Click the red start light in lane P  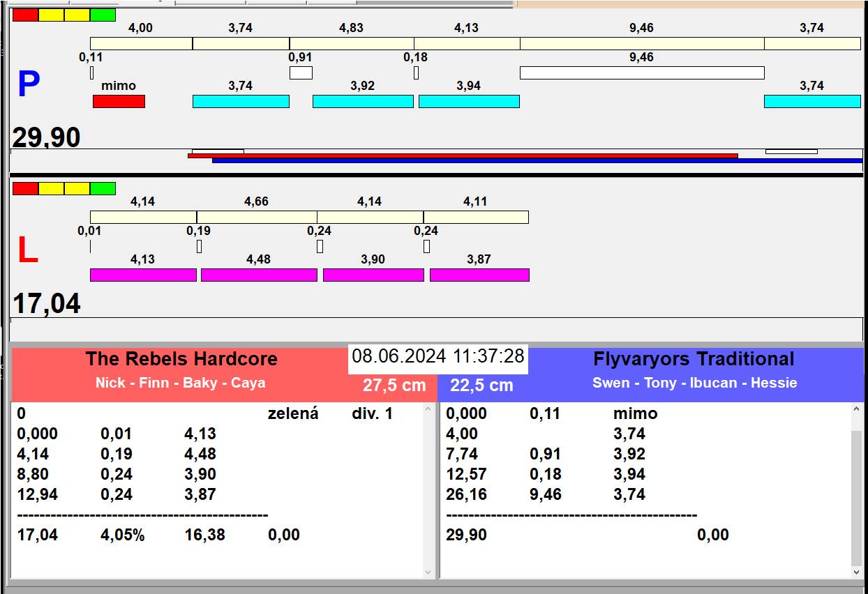[x=25, y=15]
